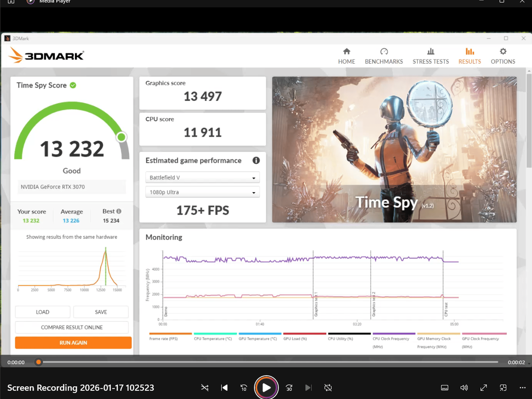The image size is (532, 399).
Task: Click the green verified checkmark next to Time Spy Score
Action: coord(73,85)
